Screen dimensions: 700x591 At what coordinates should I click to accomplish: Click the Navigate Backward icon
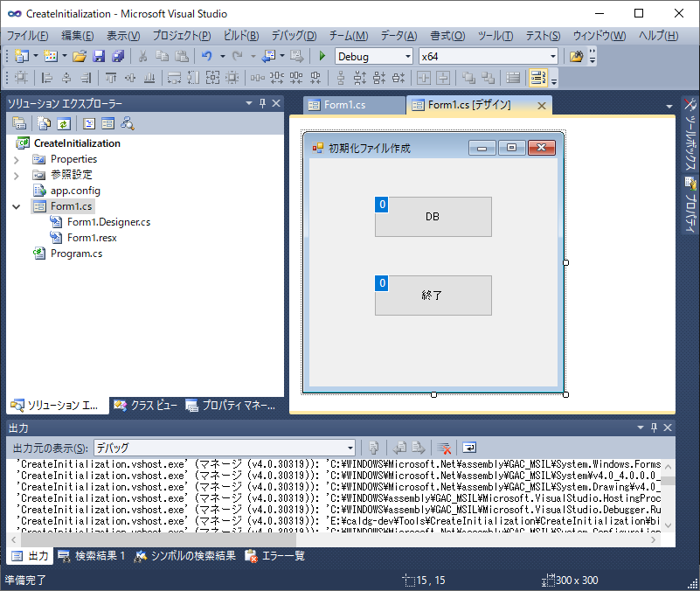[269, 56]
